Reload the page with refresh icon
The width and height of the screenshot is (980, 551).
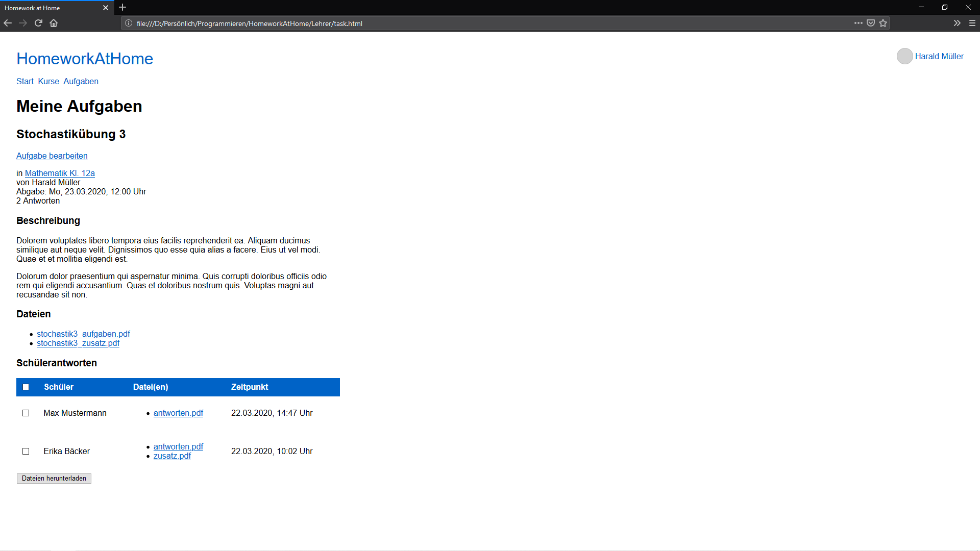pos(38,23)
